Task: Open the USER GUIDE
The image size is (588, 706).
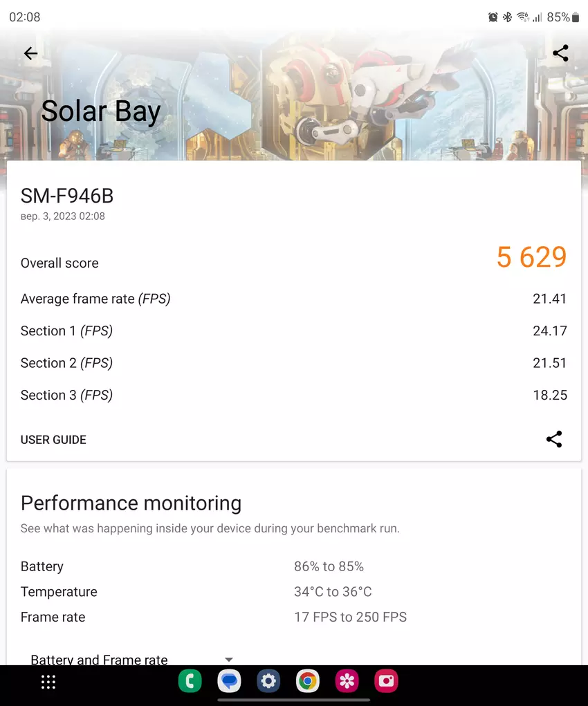Action: 53,440
